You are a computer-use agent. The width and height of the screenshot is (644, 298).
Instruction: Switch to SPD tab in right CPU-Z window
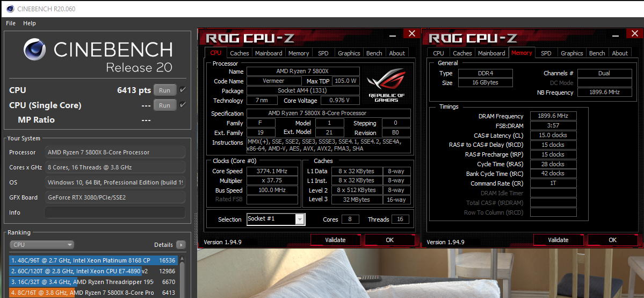click(x=546, y=53)
